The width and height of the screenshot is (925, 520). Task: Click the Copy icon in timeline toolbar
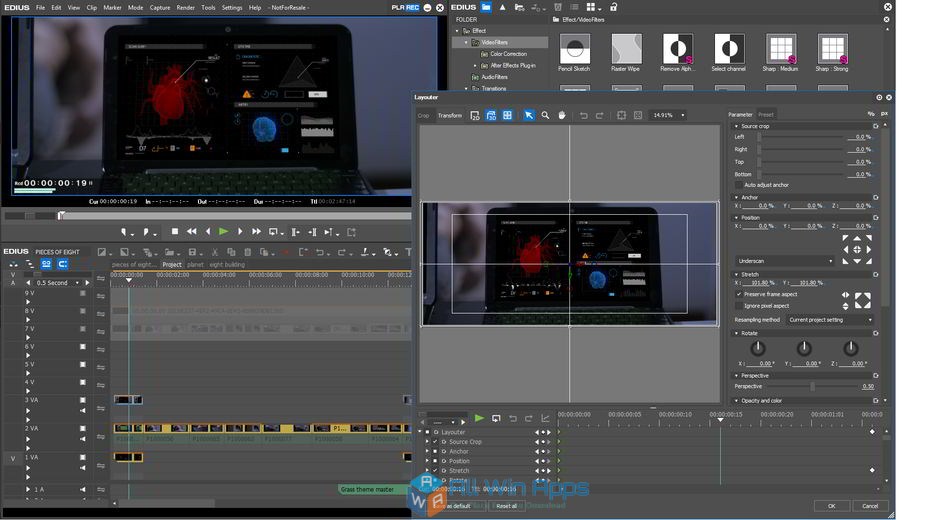click(231, 252)
